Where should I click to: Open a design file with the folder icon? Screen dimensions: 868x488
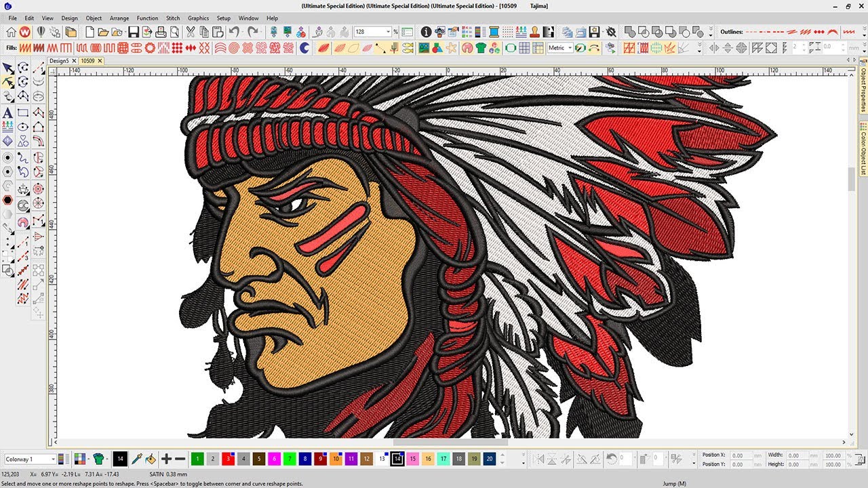point(103,32)
